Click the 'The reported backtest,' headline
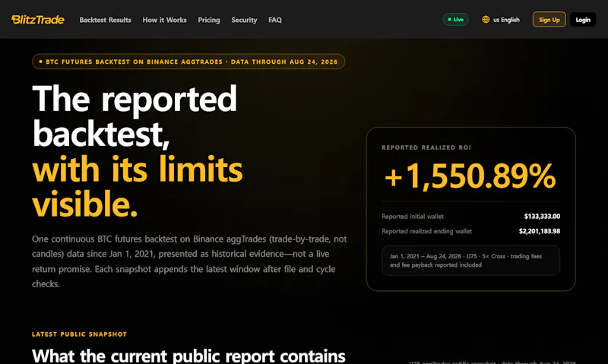The height and width of the screenshot is (364, 608). click(x=135, y=117)
